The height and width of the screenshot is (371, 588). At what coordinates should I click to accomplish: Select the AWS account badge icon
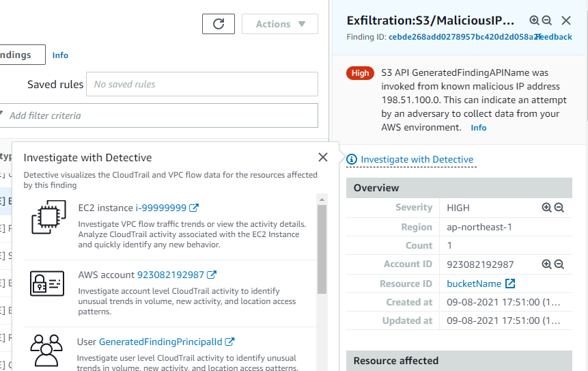(x=47, y=284)
